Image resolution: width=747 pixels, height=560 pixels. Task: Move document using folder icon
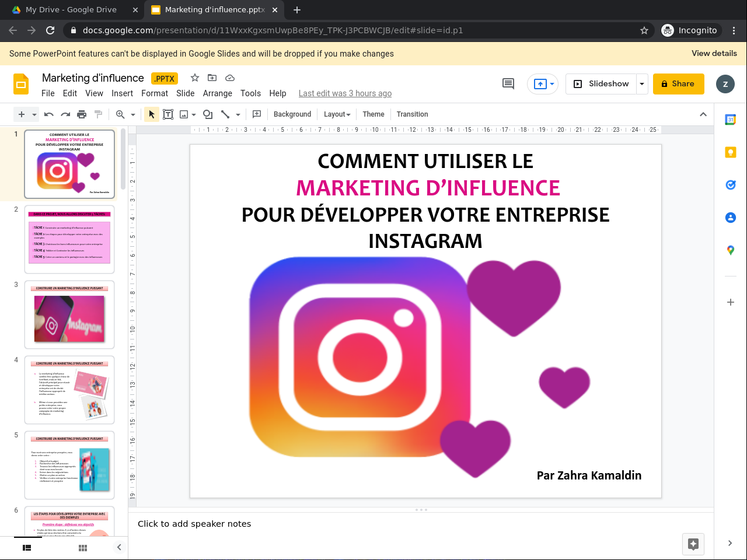[x=212, y=78]
